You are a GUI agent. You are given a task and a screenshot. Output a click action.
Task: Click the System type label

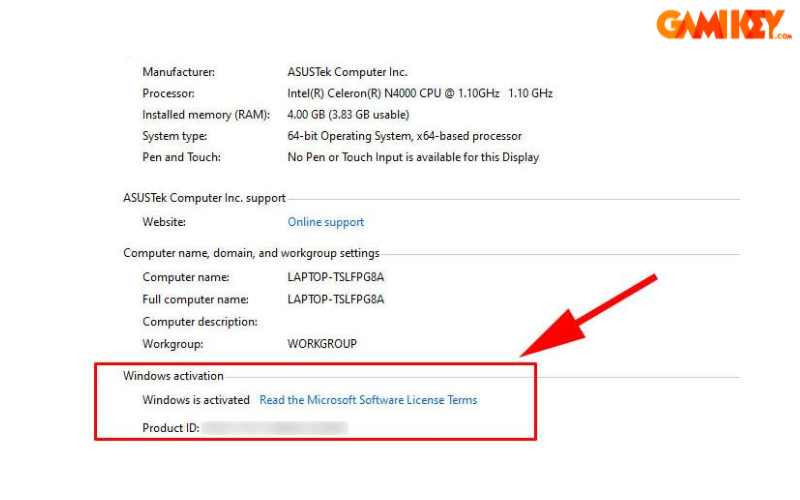click(174, 137)
